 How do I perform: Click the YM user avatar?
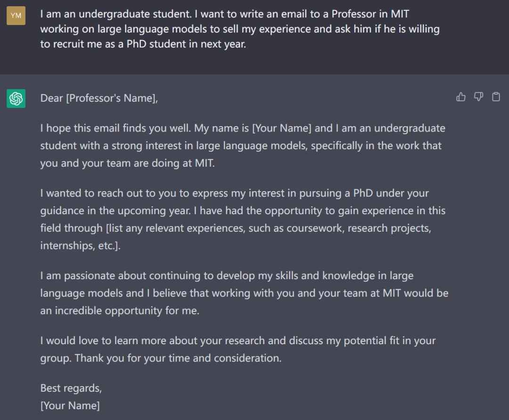16,16
